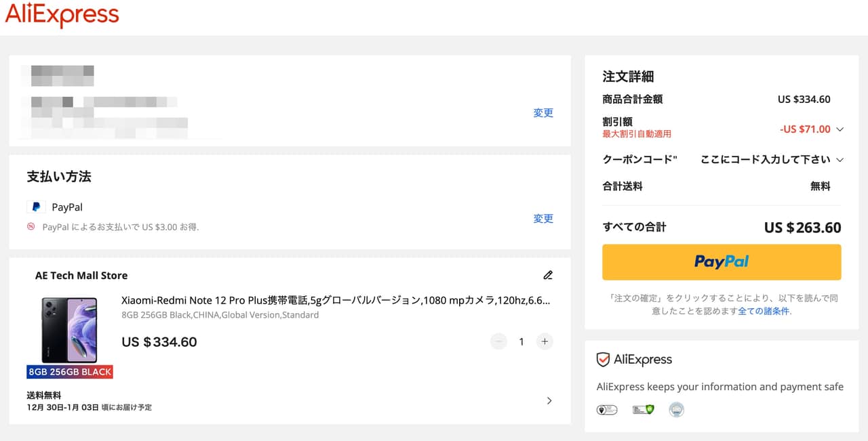The width and height of the screenshot is (868, 441).
Task: Click the AE Tech Mall Store name
Action: coord(81,276)
